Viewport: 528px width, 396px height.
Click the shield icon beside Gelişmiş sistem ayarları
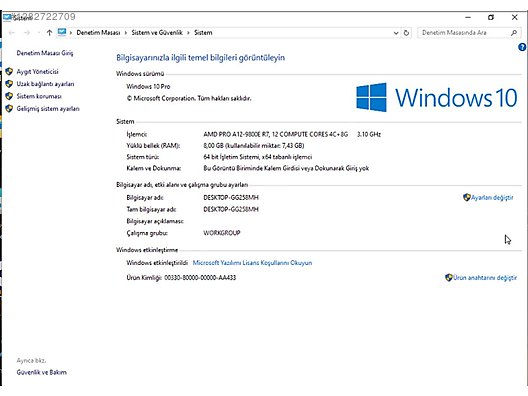[x=9, y=108]
